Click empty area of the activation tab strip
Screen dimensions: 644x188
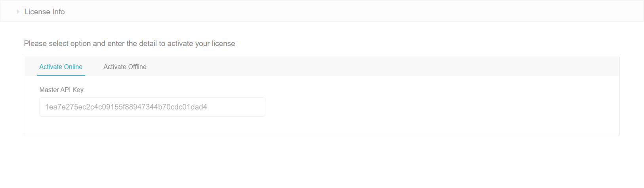pos(356,67)
